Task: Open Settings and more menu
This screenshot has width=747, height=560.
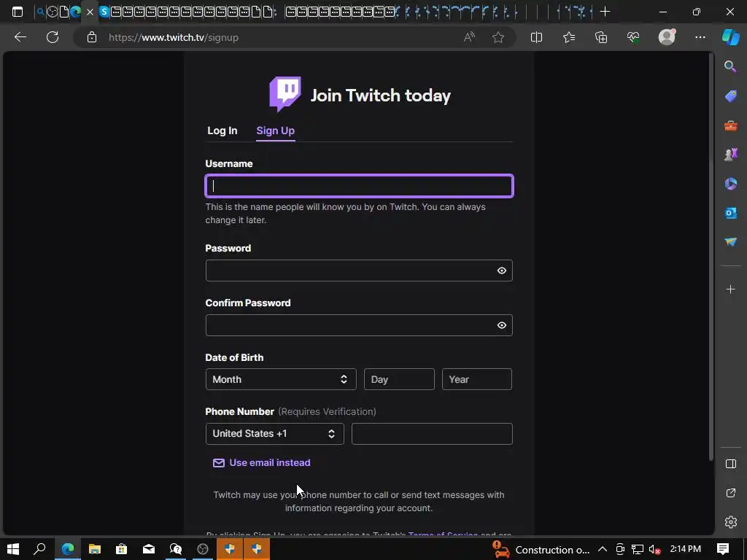Action: pos(700,37)
